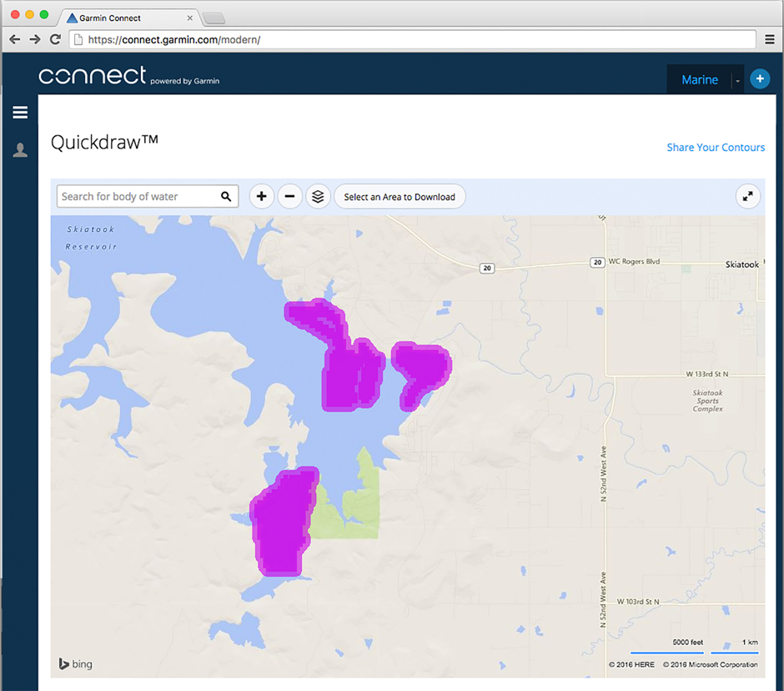This screenshot has height=691, width=784.
Task: Click the macOS green zoom button
Action: pos(44,14)
